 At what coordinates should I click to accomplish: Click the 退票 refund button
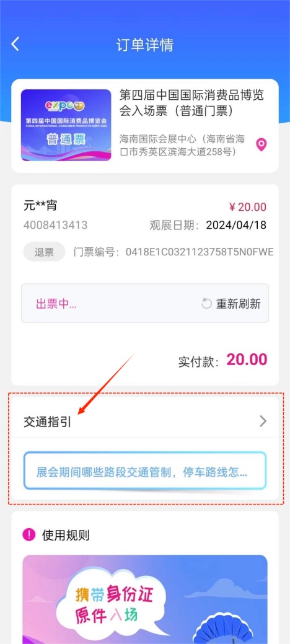click(44, 252)
